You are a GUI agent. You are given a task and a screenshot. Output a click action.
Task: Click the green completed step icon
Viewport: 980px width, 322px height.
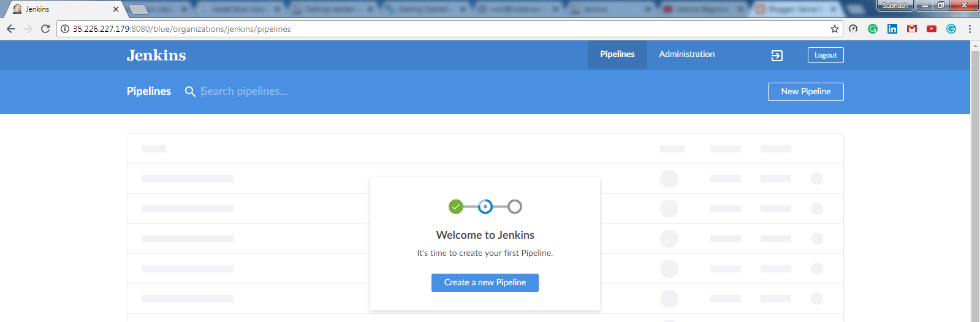pyautogui.click(x=455, y=207)
